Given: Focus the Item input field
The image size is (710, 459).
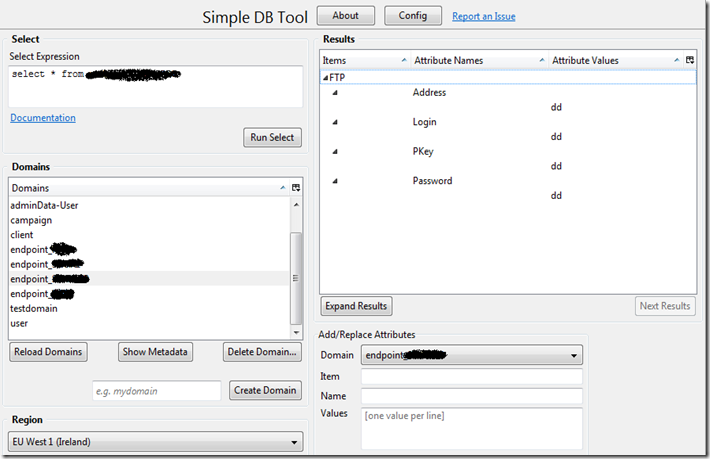Looking at the screenshot, I should (x=472, y=377).
